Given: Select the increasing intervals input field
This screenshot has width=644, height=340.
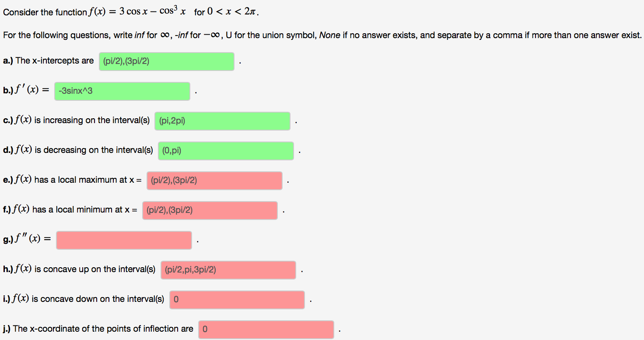Looking at the screenshot, I should (222, 121).
